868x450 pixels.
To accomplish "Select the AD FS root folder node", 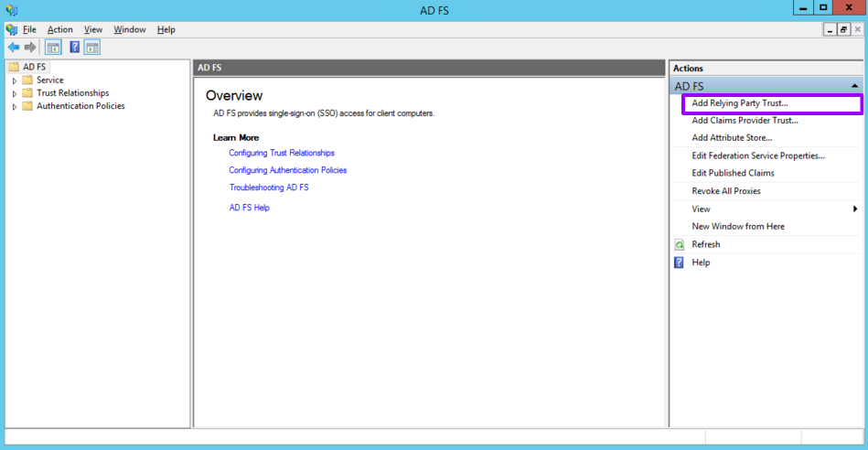I will (x=35, y=67).
